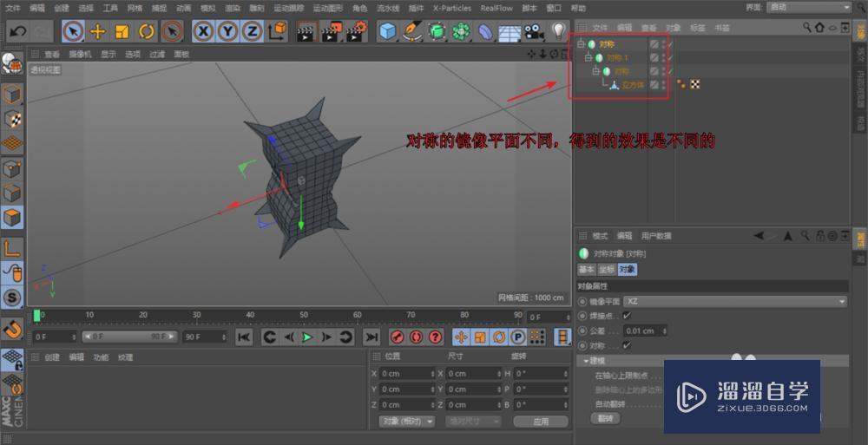Image resolution: width=868 pixels, height=445 pixels.
Task: Select the 立方体 object row
Action: point(633,85)
